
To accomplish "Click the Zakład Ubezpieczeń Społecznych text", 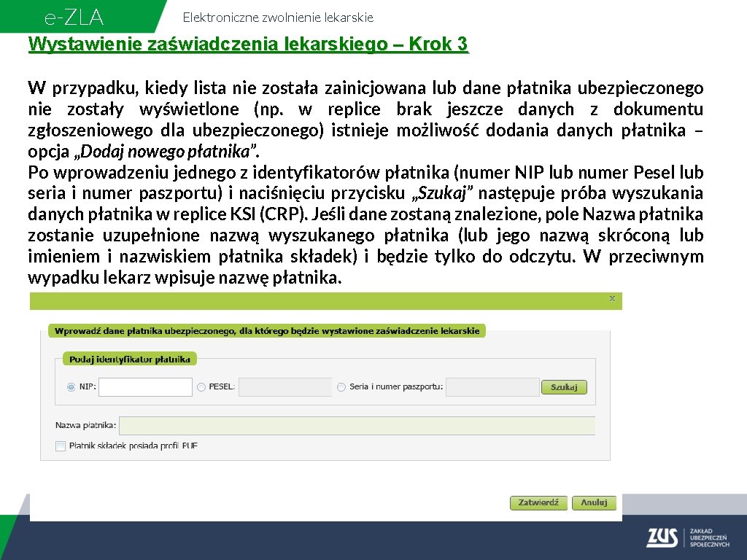I will (x=709, y=537).
